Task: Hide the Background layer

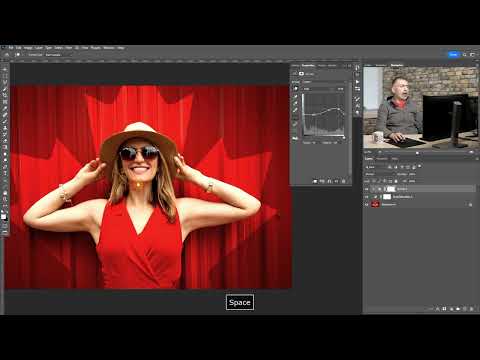Action: tap(366, 204)
